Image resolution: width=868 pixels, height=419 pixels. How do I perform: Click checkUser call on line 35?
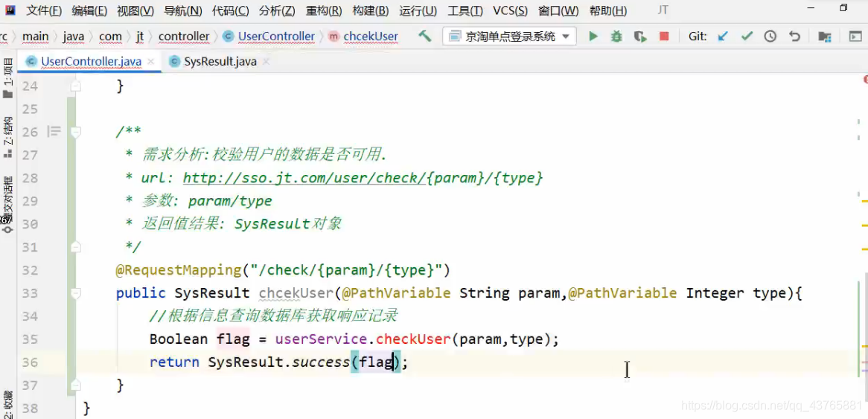(x=413, y=339)
